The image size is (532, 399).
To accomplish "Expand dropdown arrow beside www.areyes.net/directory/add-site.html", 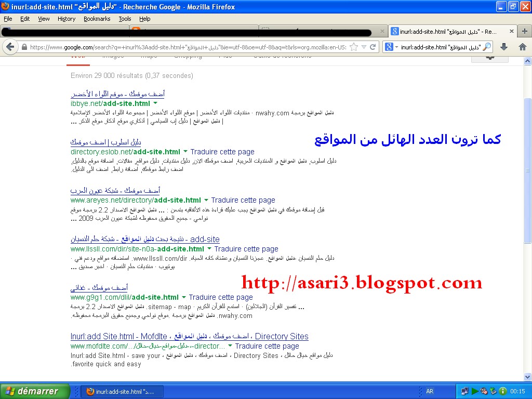I will (206, 200).
